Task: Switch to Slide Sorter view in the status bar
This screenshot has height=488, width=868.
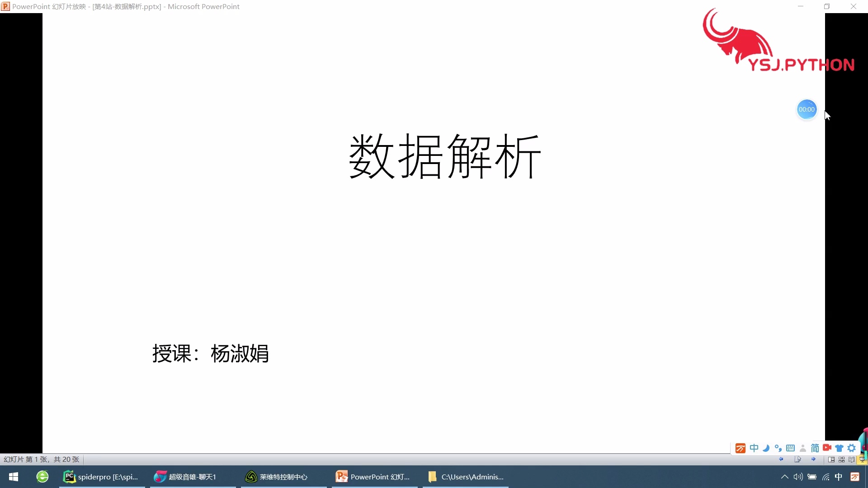Action: (x=842, y=460)
